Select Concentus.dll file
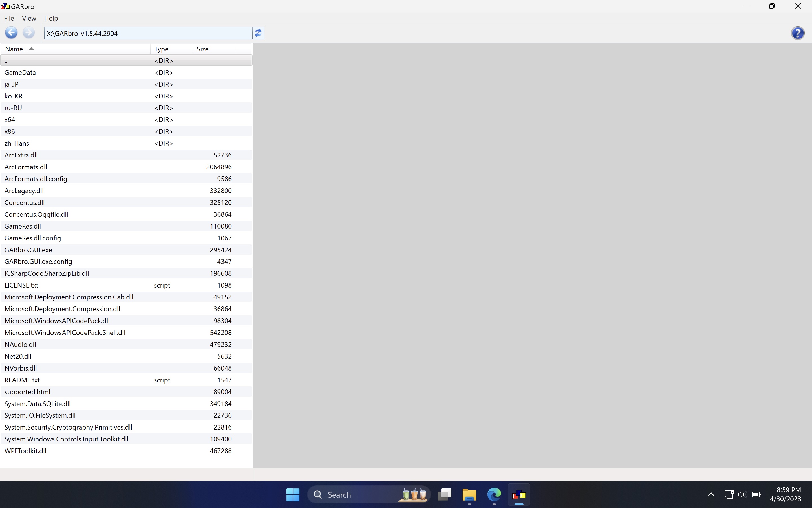 (126, 202)
